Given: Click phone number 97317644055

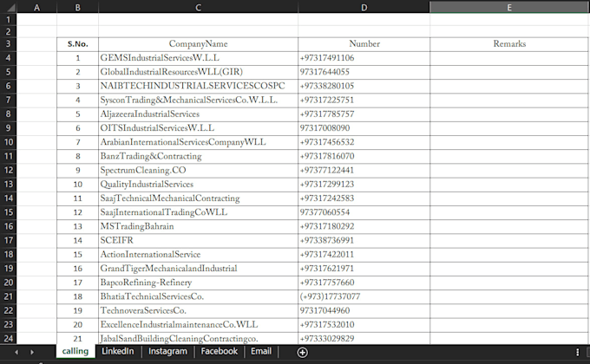Looking at the screenshot, I should 364,72.
